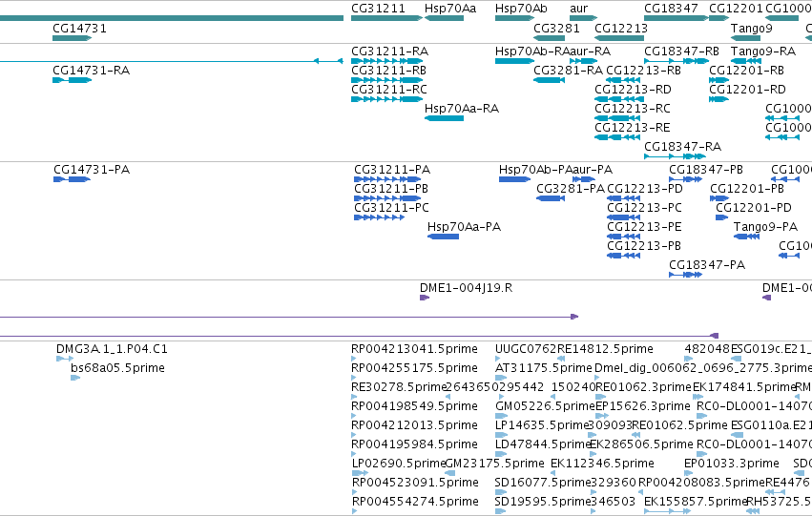Select the CG12201-PB protein label
Screen dimensions: 812x516
(x=747, y=189)
